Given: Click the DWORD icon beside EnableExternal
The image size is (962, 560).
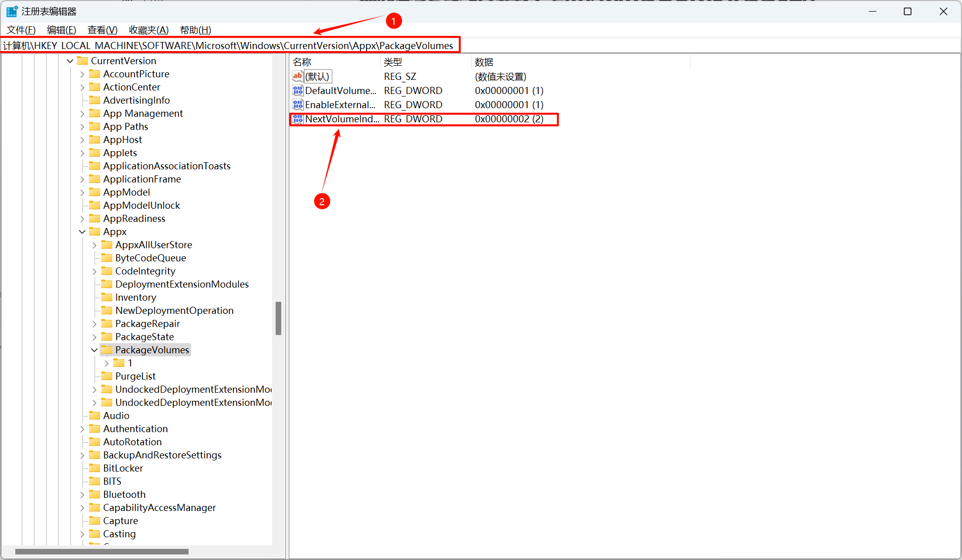Looking at the screenshot, I should tap(297, 105).
